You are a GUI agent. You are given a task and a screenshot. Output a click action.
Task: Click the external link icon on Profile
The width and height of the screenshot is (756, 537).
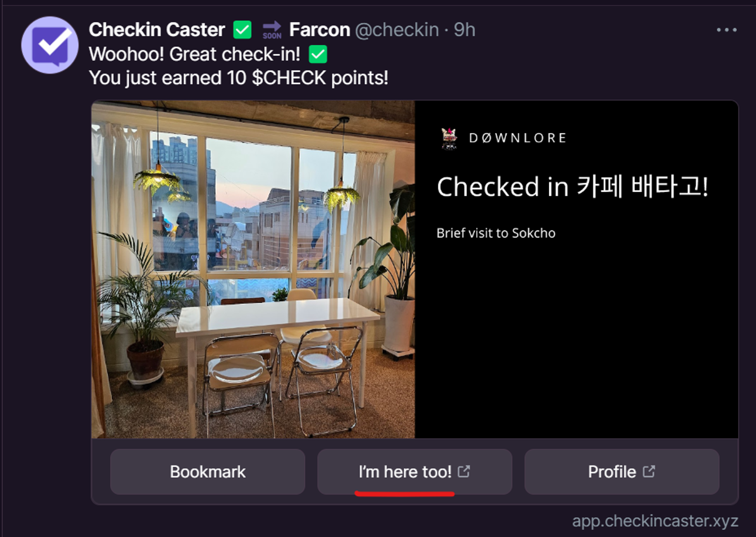point(649,471)
